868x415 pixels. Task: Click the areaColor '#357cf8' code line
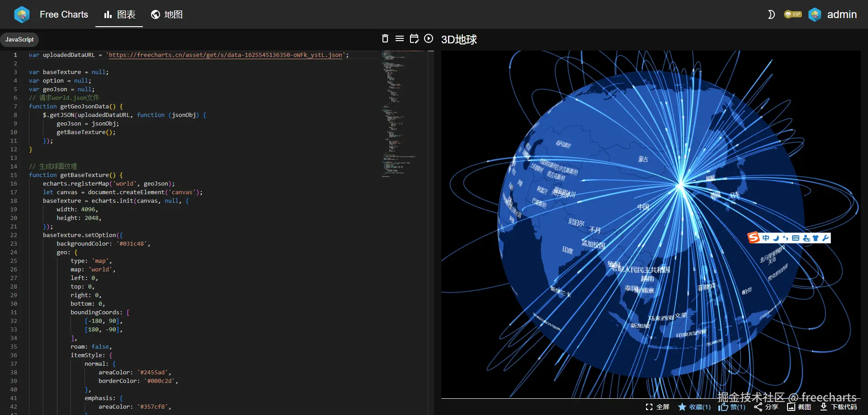[x=135, y=407]
